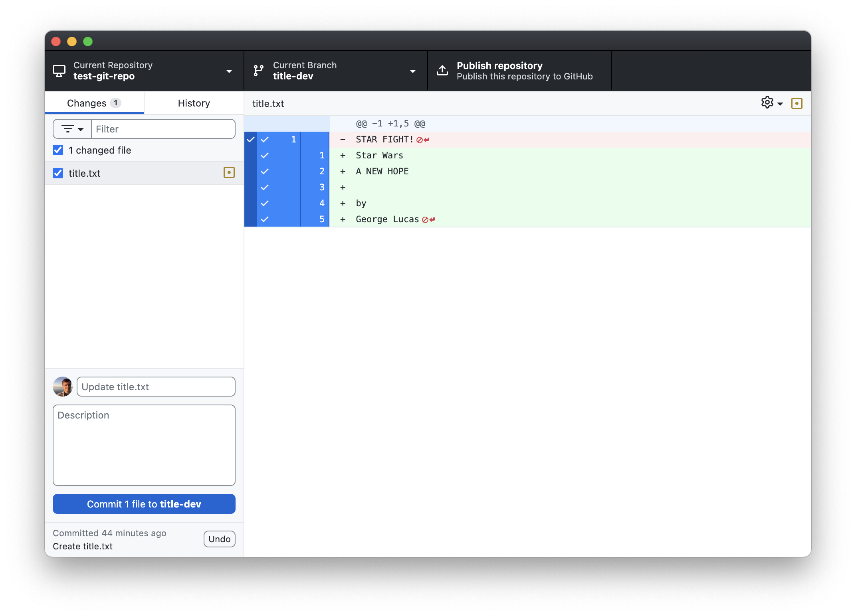This screenshot has width=856, height=616.
Task: Focus the Filter text field
Action: (x=163, y=129)
